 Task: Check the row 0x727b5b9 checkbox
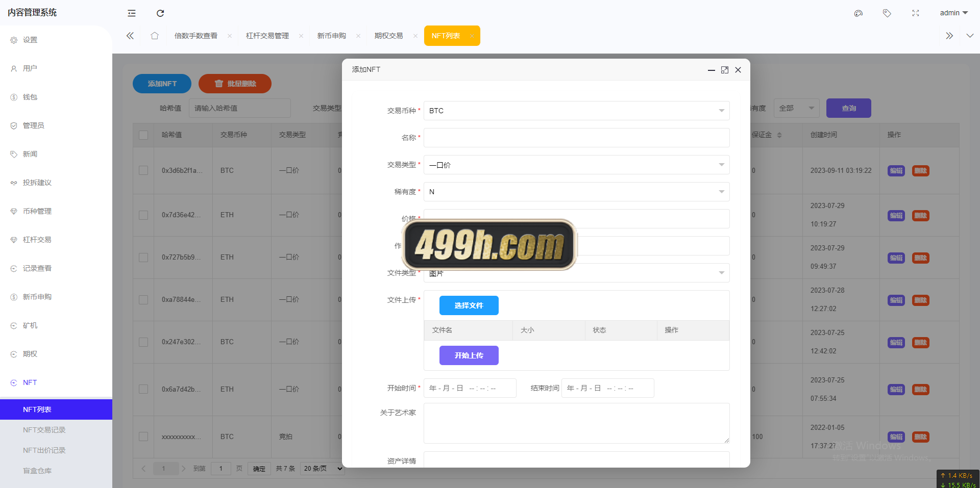pos(143,258)
